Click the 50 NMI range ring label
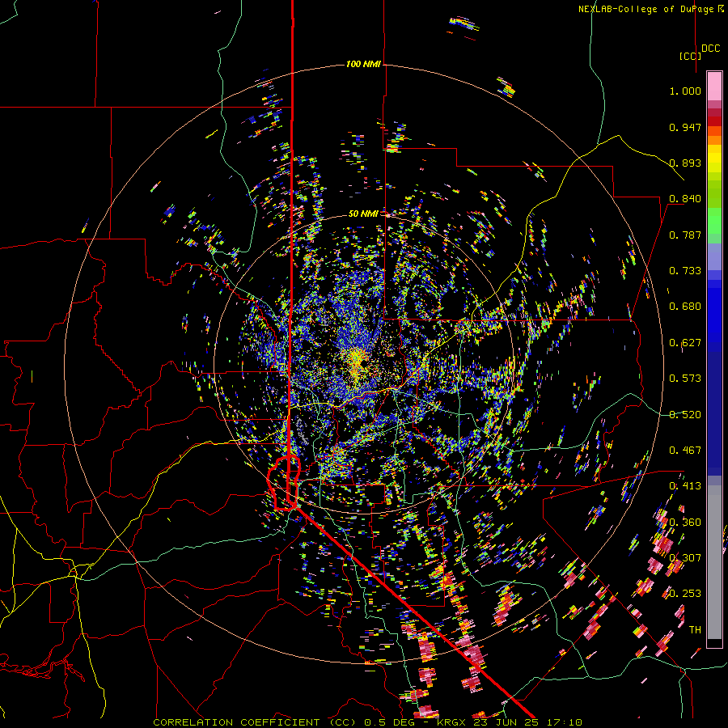The width and height of the screenshot is (728, 728). (x=363, y=214)
